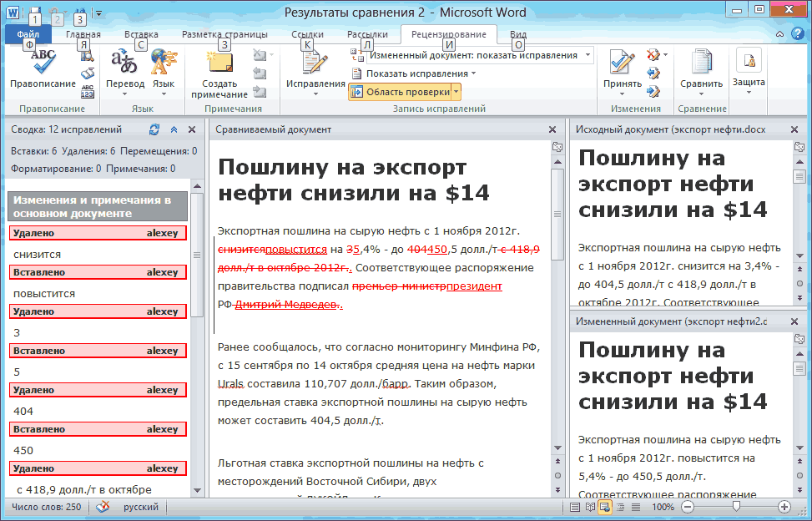The height and width of the screenshot is (521, 812).
Task: Open the Customize Quick Access Toolbar dropdown
Action: tap(98, 13)
